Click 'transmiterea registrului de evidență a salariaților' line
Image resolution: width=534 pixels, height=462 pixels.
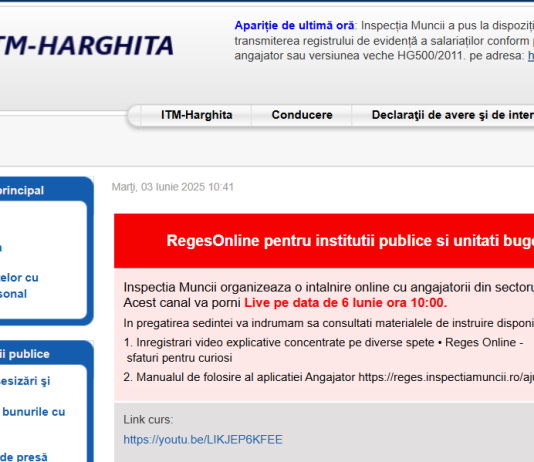(x=384, y=41)
